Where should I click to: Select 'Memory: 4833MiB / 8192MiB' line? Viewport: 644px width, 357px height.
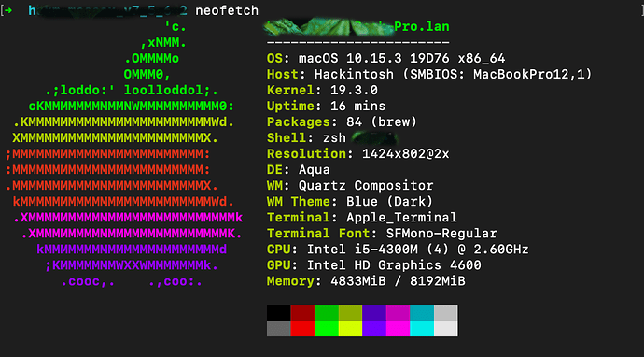(366, 281)
